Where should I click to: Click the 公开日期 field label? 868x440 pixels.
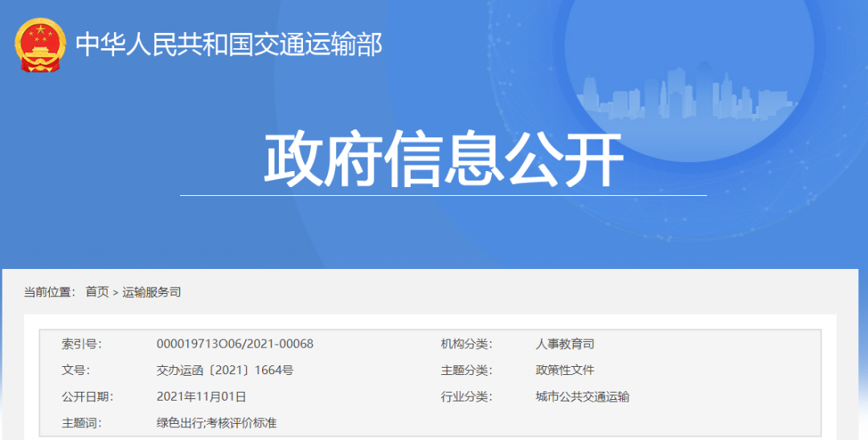click(x=88, y=397)
